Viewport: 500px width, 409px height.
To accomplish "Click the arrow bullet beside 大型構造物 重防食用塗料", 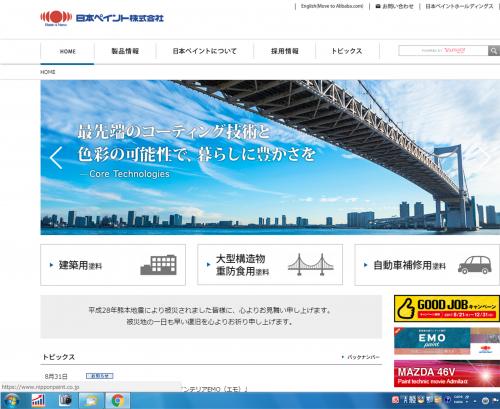I will 208,265.
